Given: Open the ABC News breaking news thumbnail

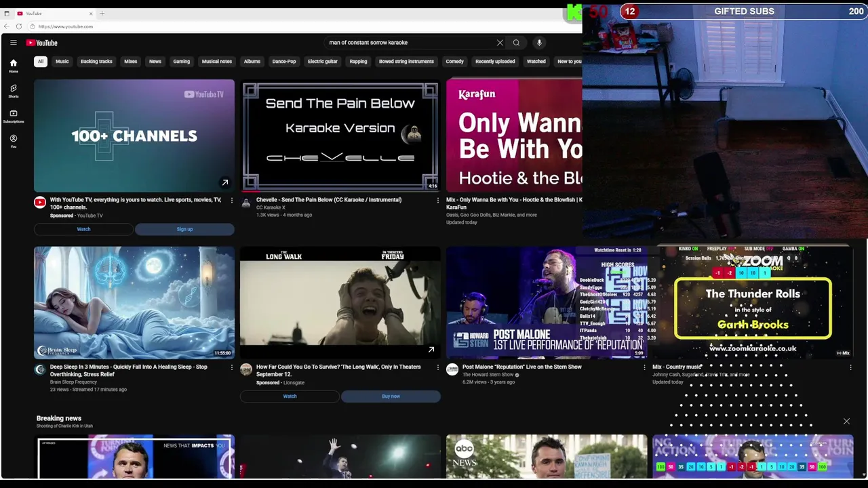Looking at the screenshot, I should 547,457.
